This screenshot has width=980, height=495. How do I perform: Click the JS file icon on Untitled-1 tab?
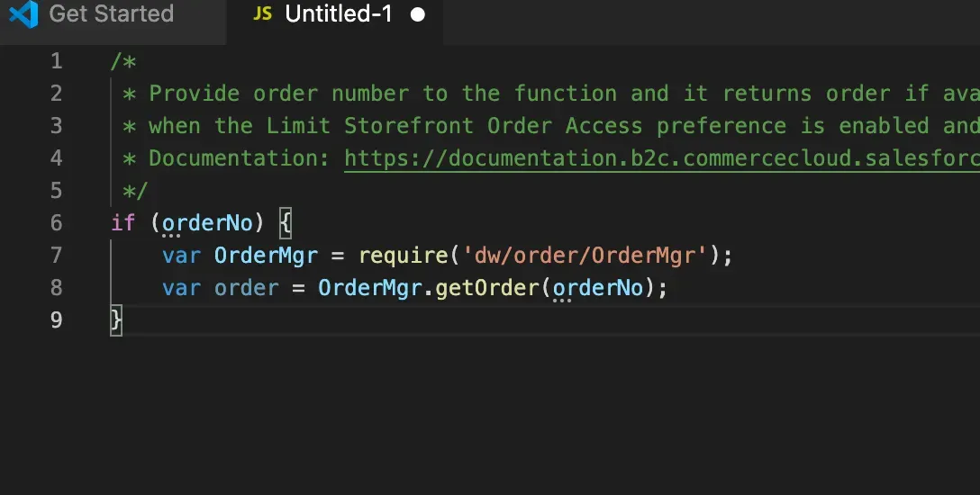262,14
